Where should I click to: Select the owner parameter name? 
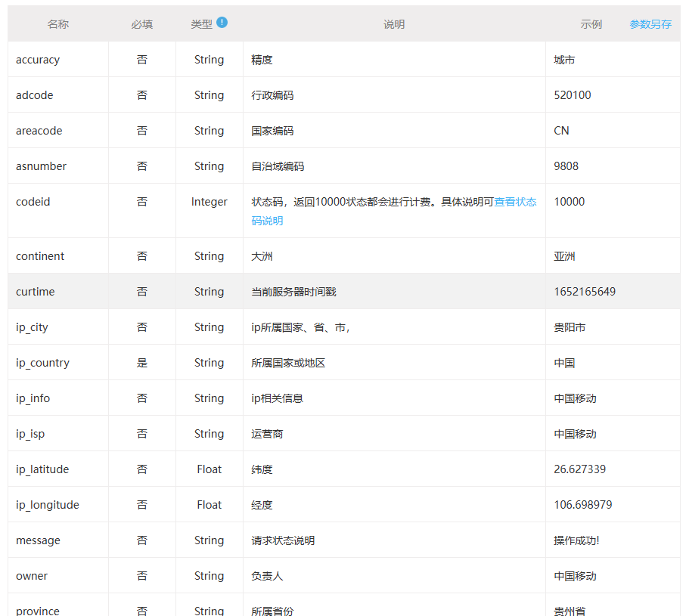coord(32,576)
